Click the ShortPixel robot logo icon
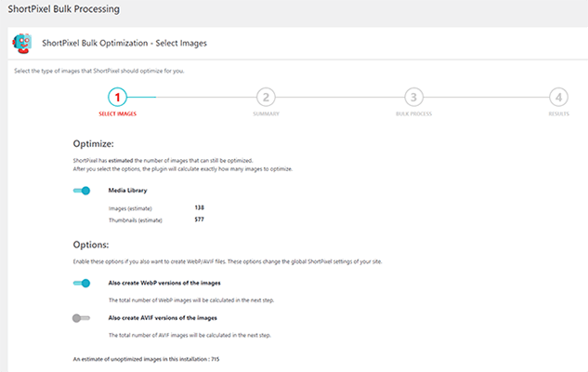 click(24, 44)
